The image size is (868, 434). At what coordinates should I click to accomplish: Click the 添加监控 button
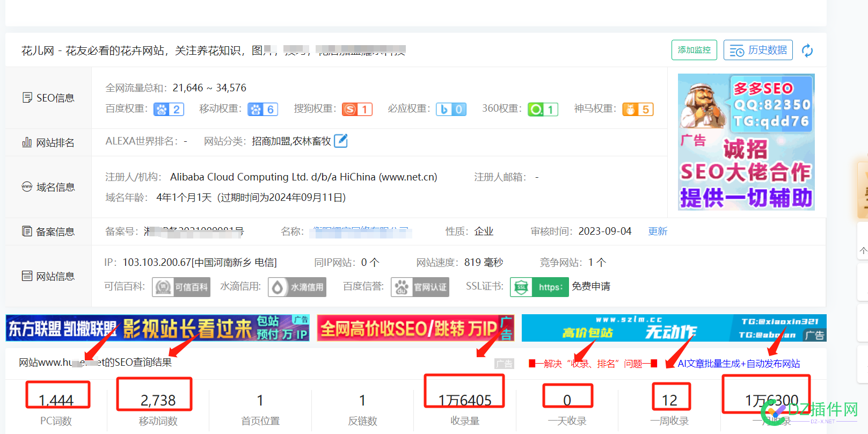694,50
